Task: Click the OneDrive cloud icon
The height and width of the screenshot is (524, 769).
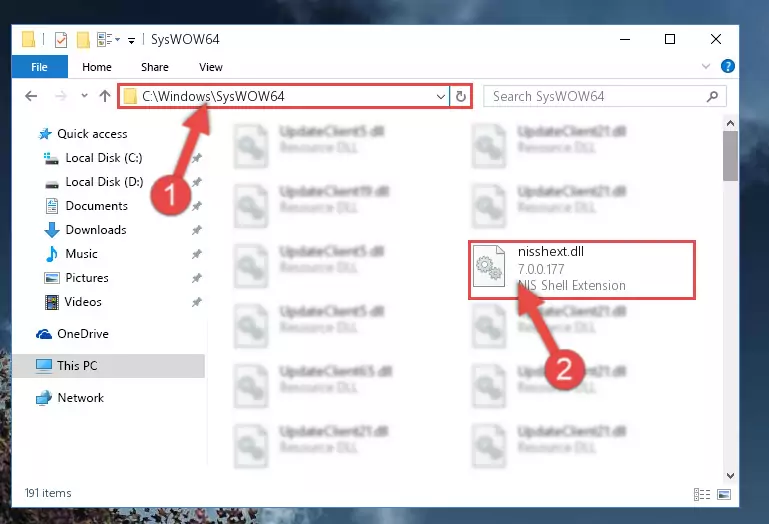Action: [44, 334]
